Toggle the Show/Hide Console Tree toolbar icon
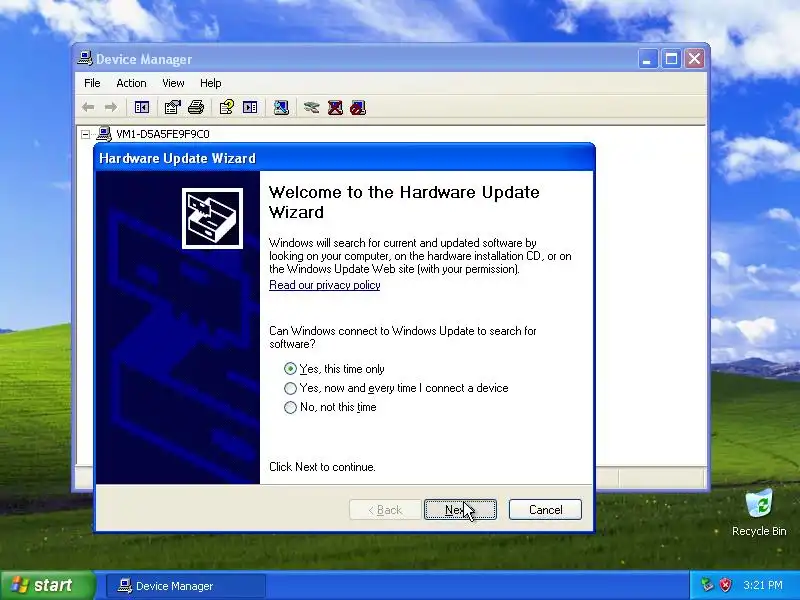800x600 pixels. 142,108
